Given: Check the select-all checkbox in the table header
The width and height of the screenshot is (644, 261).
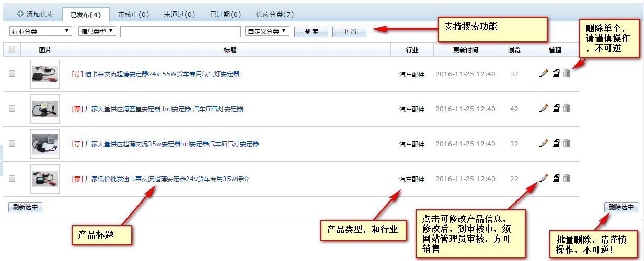Looking at the screenshot, I should (12, 50).
